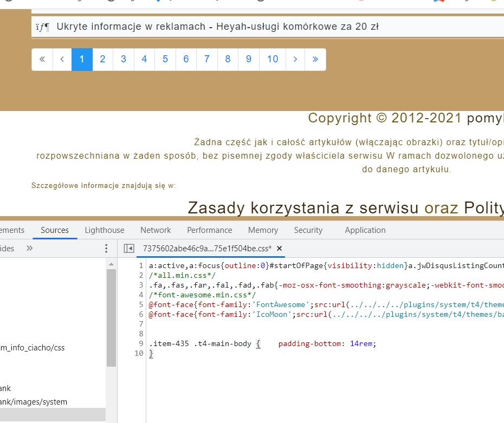Switch to the Security tab
504x423 pixels.
coord(308,230)
